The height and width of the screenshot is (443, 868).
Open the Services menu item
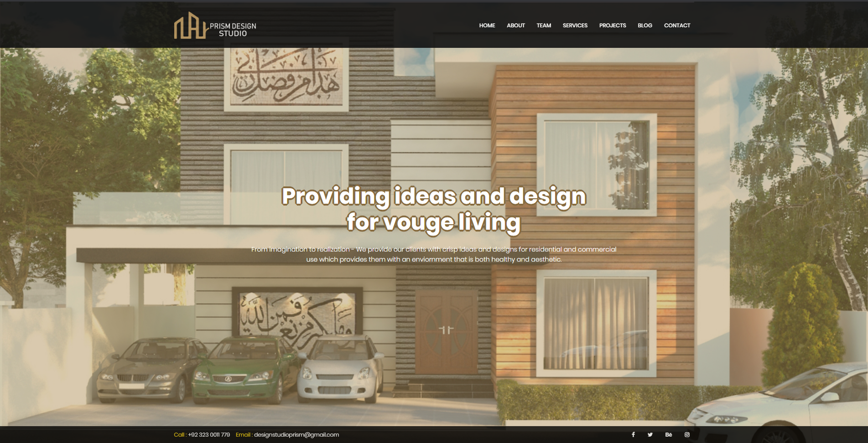pyautogui.click(x=575, y=26)
